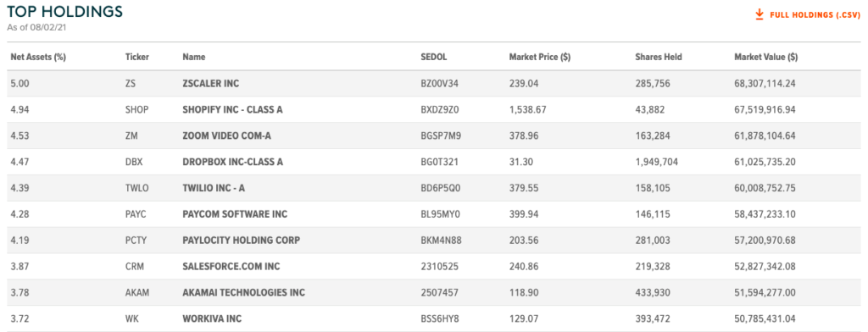Viewport: 868px width, 332px height.
Task: Click the market value 52,827,342.08
Action: coord(765,267)
